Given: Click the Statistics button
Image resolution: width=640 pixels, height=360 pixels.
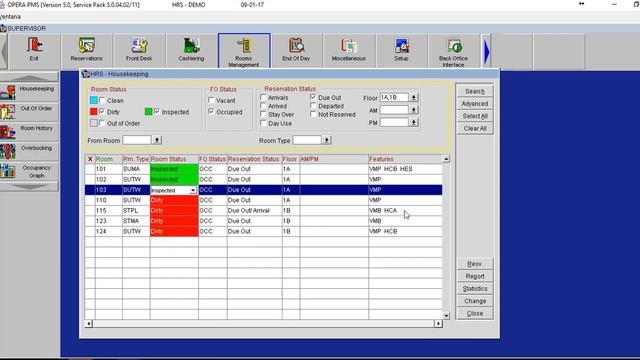Looking at the screenshot, I should click(x=475, y=289).
